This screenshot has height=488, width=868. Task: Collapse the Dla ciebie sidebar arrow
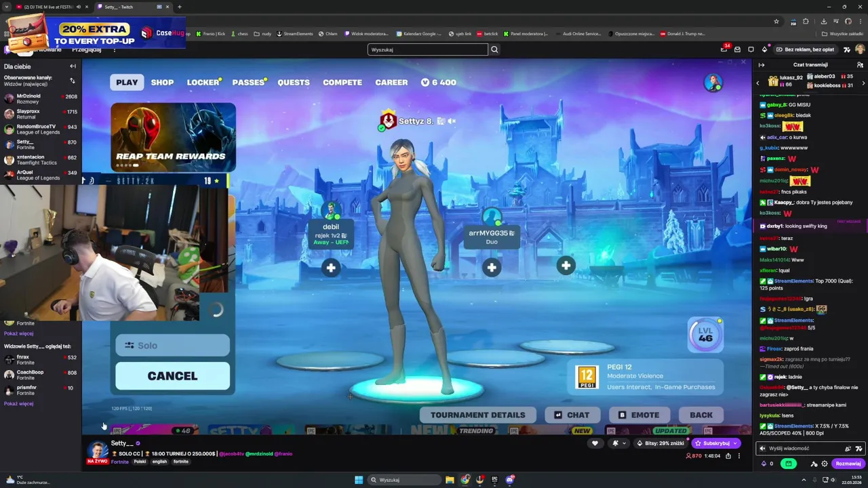pyautogui.click(x=73, y=66)
